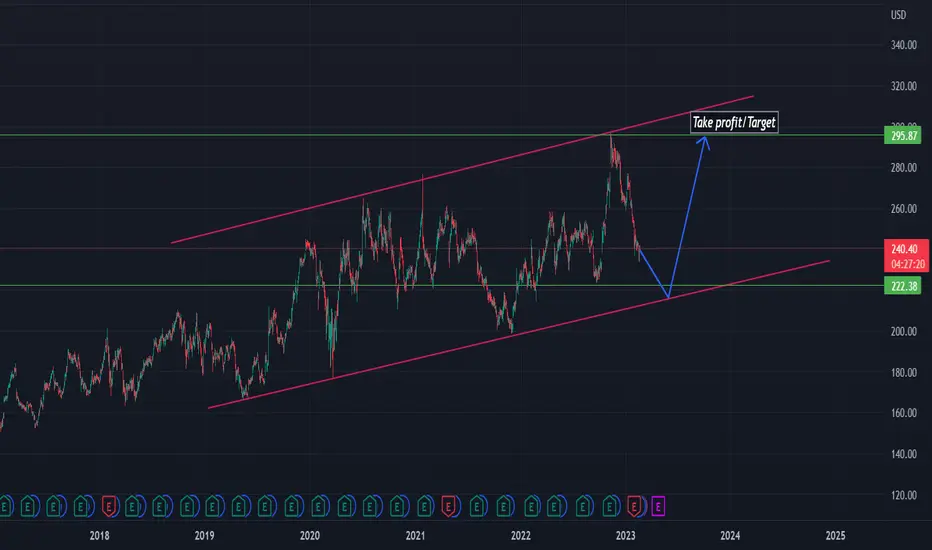Open the USD currency selector on the price axis
This screenshot has width=932, height=550.
(x=898, y=15)
